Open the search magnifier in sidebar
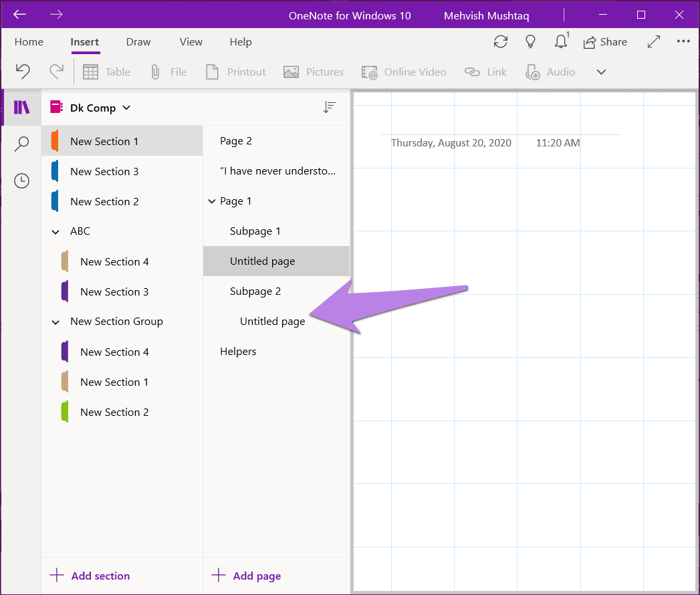 point(21,144)
